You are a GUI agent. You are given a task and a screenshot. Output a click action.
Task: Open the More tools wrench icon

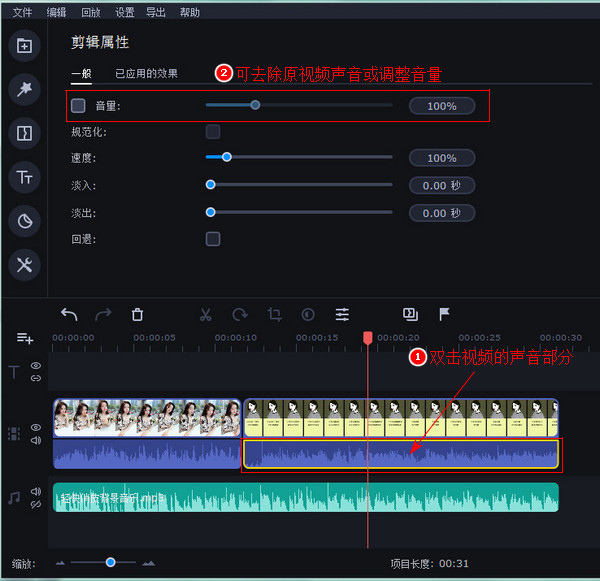click(x=24, y=265)
